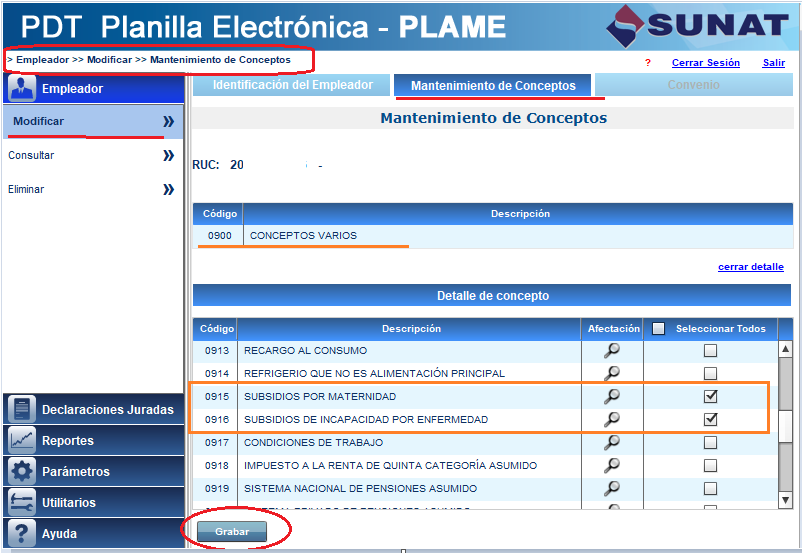Click the cerrar detalle link
Screen dimensions: 803x554
tap(750, 267)
